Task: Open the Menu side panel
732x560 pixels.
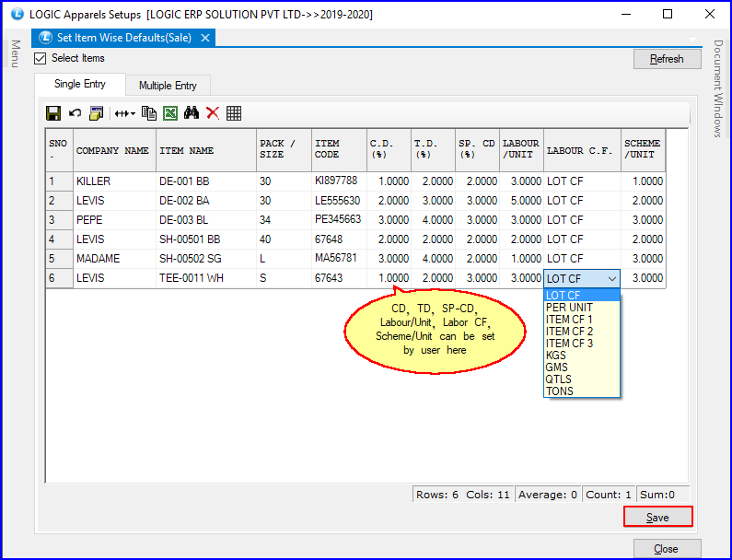Action: [x=16, y=54]
